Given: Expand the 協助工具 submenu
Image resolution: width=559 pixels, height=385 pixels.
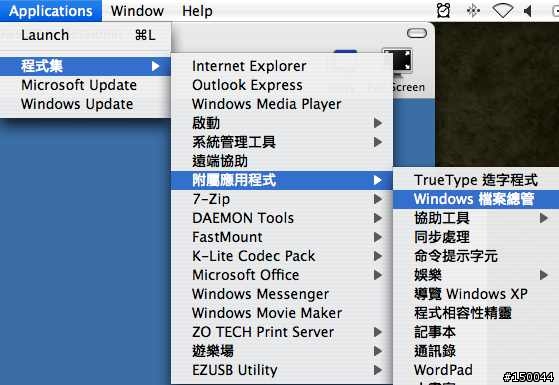Looking at the screenshot, I should point(476,218).
